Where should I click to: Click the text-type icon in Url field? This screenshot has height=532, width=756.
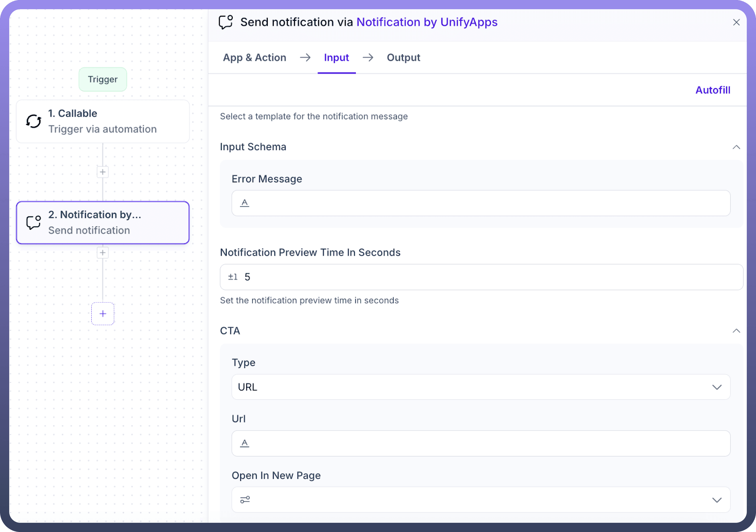pos(245,443)
